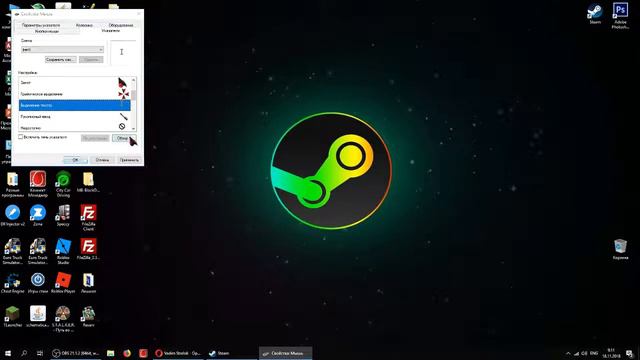Select the City Car Driving shortcut

pyautogui.click(x=63, y=184)
